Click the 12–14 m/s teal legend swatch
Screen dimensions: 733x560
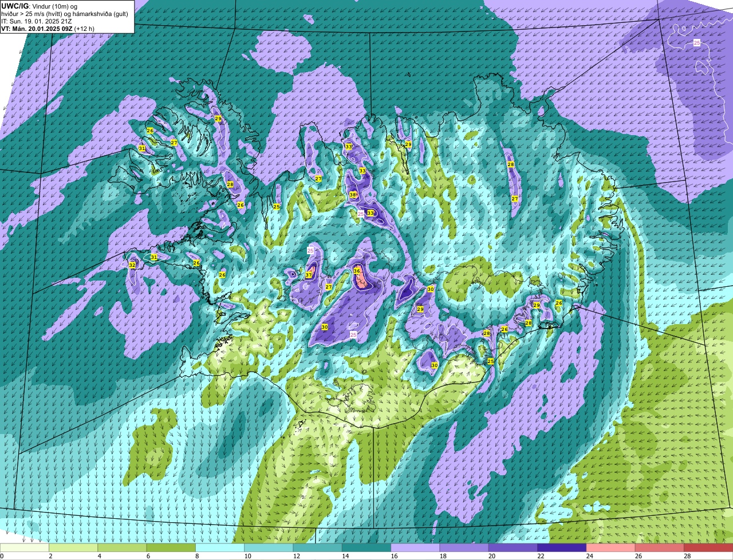(x=318, y=547)
